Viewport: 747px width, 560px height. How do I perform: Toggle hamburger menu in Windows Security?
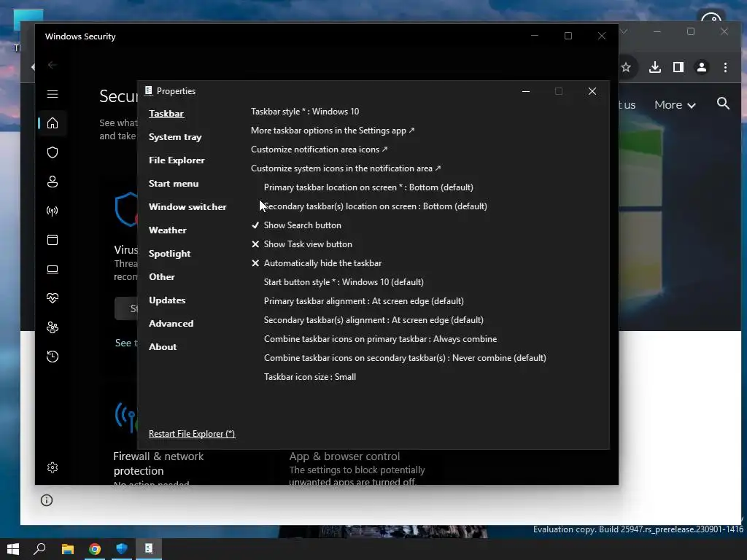point(53,94)
